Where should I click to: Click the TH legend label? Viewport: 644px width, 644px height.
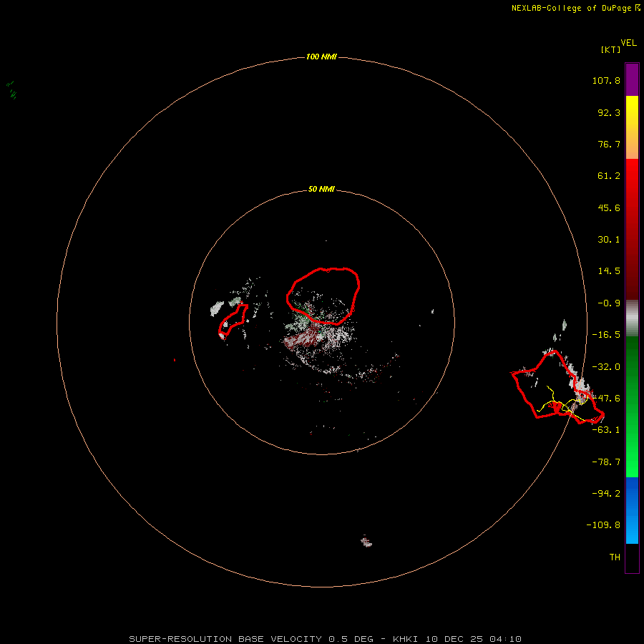[615, 557]
